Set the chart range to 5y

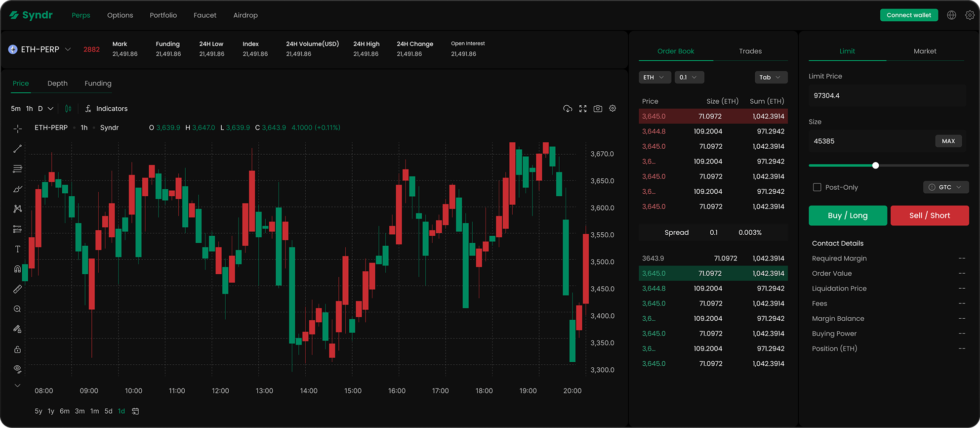[x=39, y=411]
